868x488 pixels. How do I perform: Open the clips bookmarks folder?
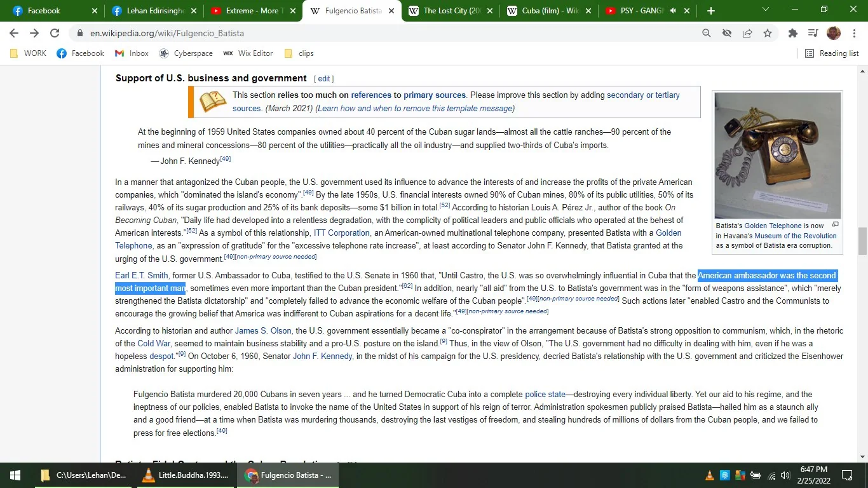pyautogui.click(x=299, y=53)
